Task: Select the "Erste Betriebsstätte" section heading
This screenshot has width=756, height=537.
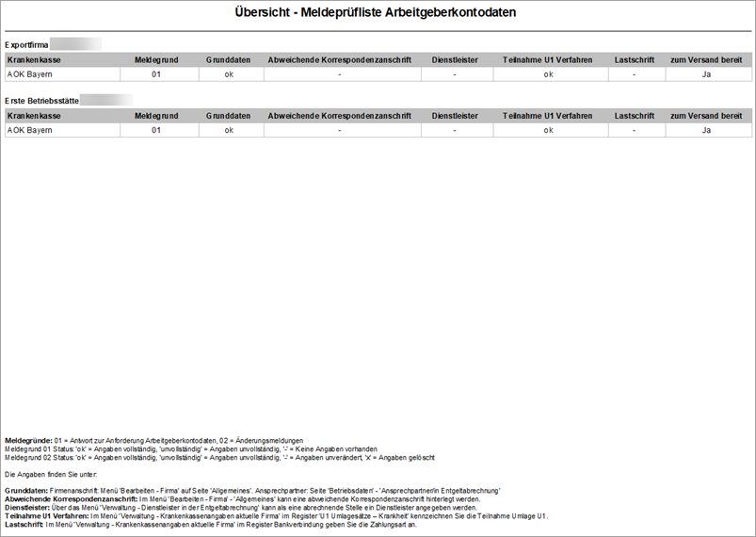Action: [x=43, y=99]
